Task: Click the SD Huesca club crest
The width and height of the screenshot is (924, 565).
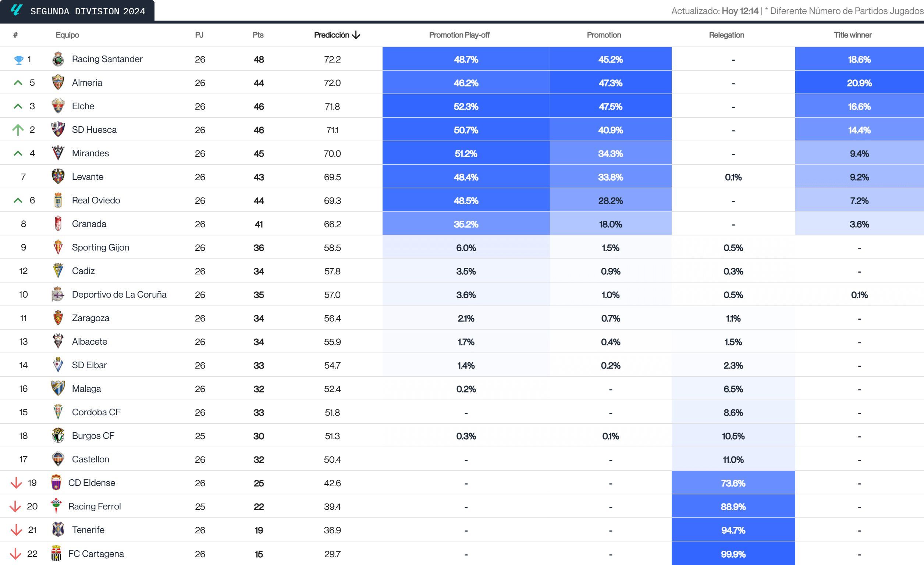Action: pyautogui.click(x=58, y=130)
